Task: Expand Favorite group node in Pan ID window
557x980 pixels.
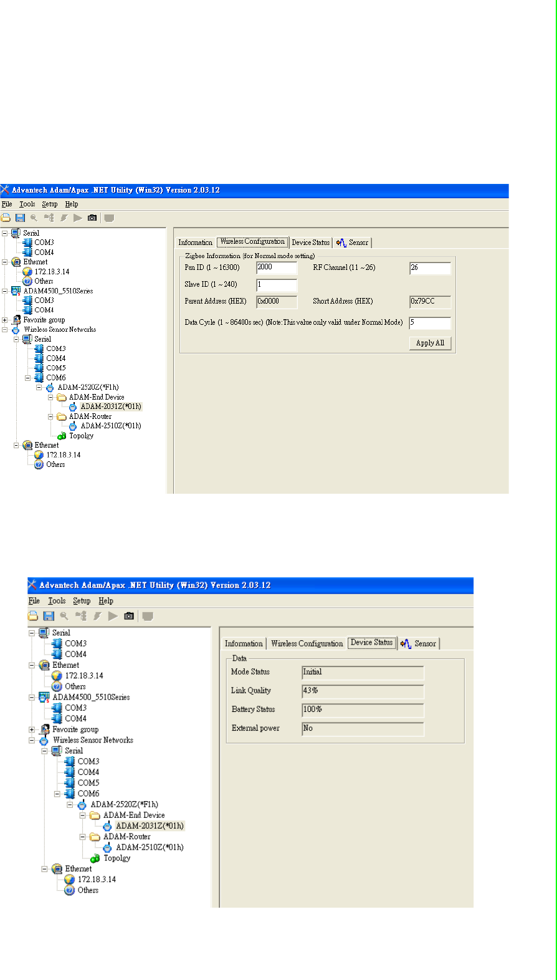Action: [x=5, y=320]
